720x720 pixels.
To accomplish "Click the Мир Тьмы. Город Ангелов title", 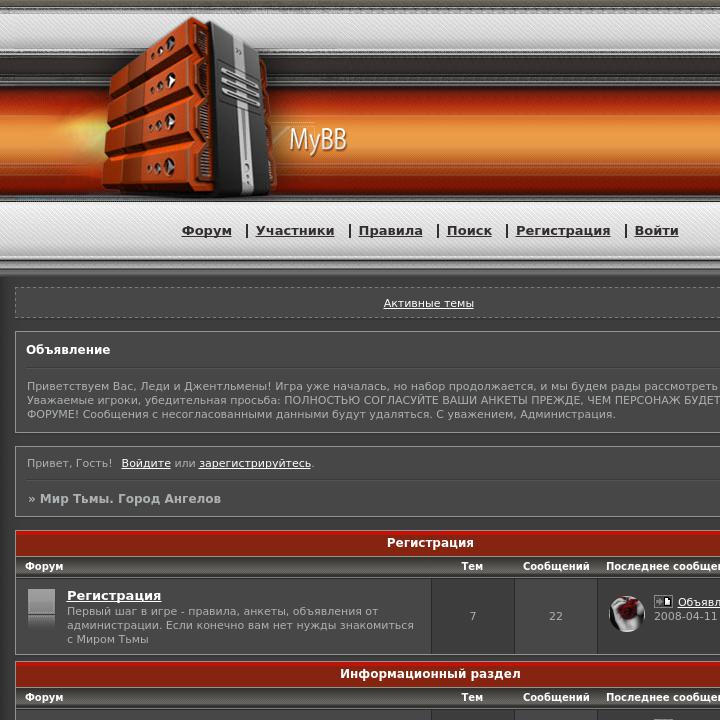I will (130, 499).
